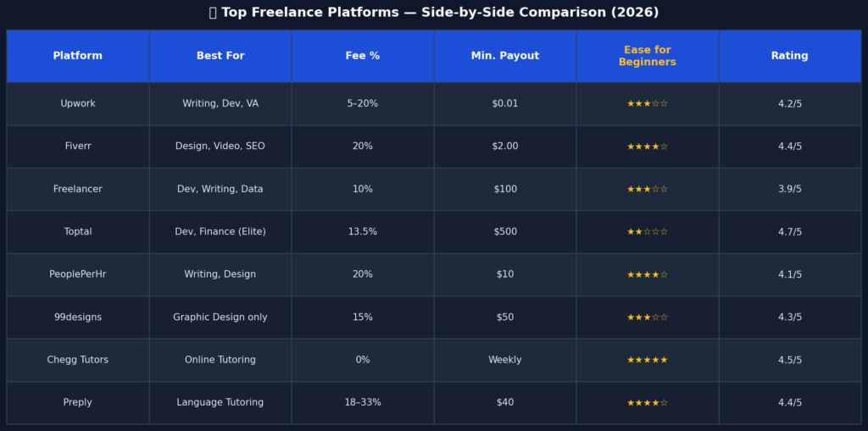Click the $2.00 minimum payout
The width and height of the screenshot is (868, 431).
click(505, 146)
